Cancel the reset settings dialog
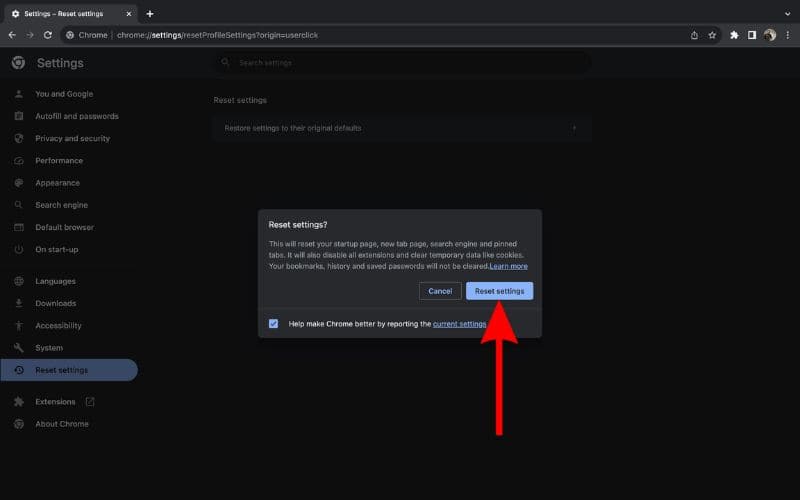 point(440,291)
